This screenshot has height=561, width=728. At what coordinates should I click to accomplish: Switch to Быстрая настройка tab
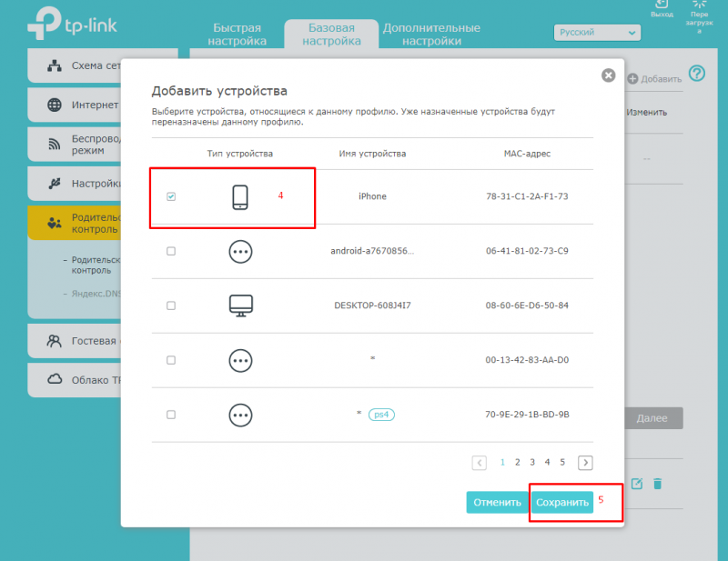(237, 34)
